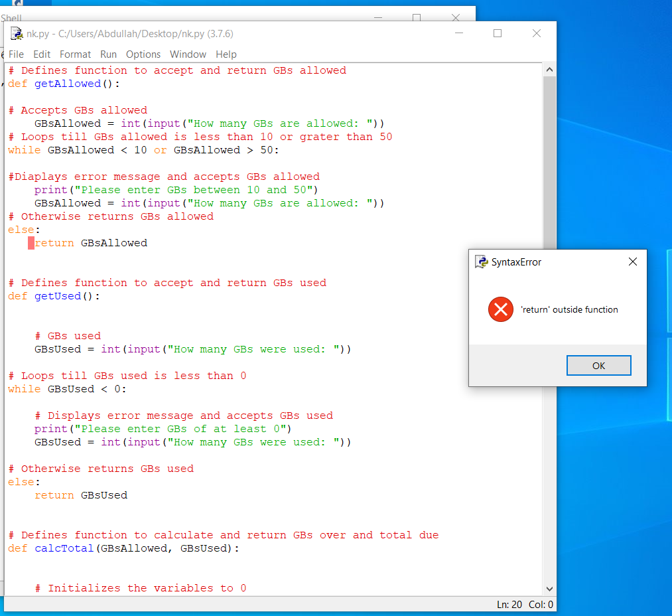The height and width of the screenshot is (616, 672).
Task: Click the Python icon on the SyntaxError dialog
Action: (480, 262)
